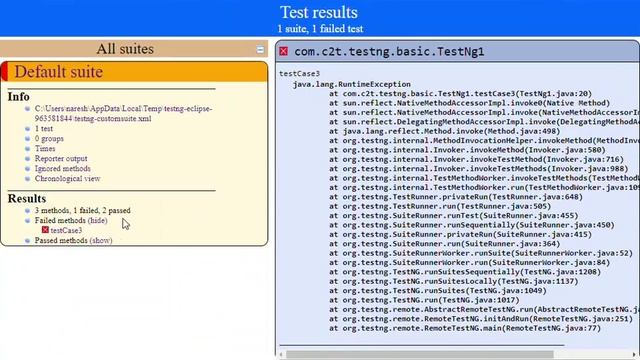640x360 pixels.
Task: Click stack line TestRunner.privateRun(TestRunner.java:648)
Action: 456,197
